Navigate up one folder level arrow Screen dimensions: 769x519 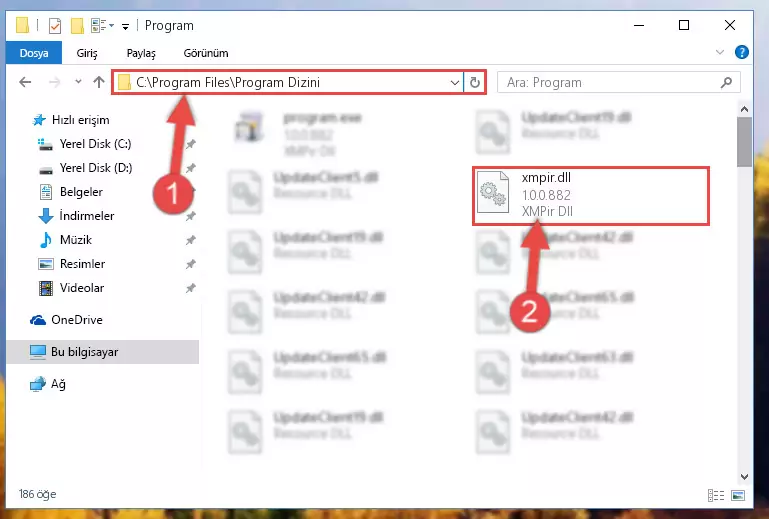99,82
